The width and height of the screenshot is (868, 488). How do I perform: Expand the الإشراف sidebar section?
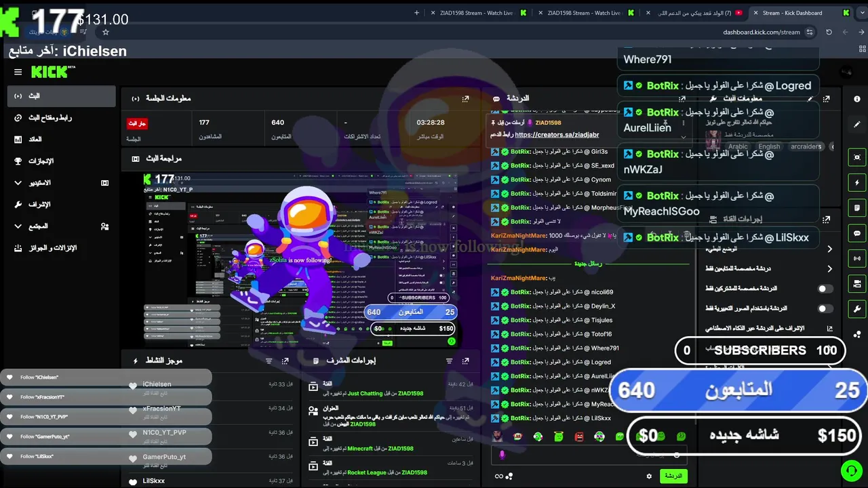(x=62, y=205)
